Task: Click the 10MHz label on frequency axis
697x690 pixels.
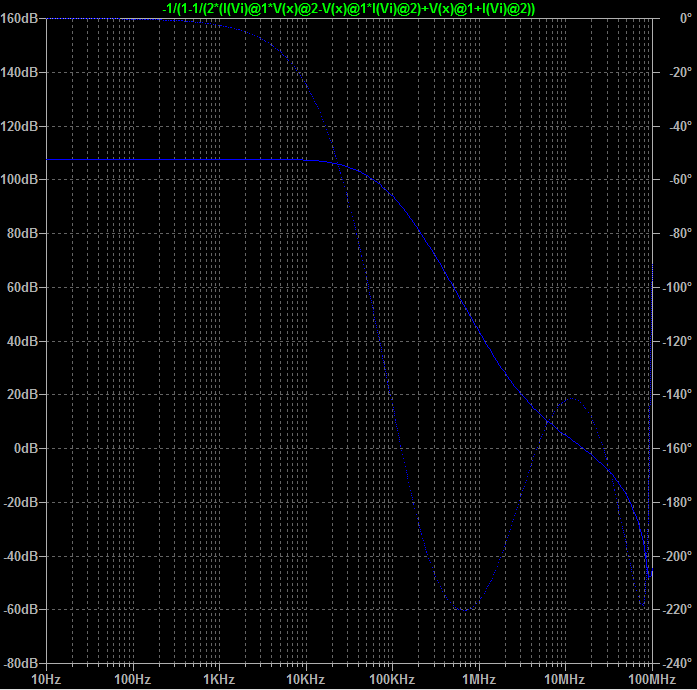Action: click(x=565, y=679)
